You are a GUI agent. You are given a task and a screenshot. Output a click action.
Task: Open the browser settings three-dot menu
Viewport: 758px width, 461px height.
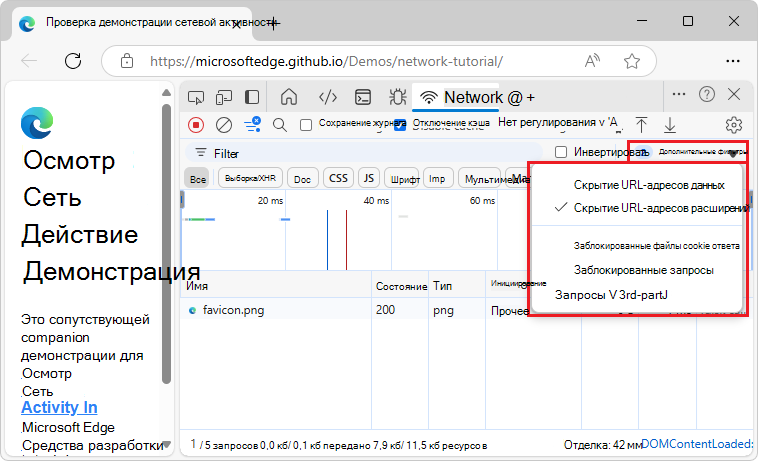tap(733, 61)
